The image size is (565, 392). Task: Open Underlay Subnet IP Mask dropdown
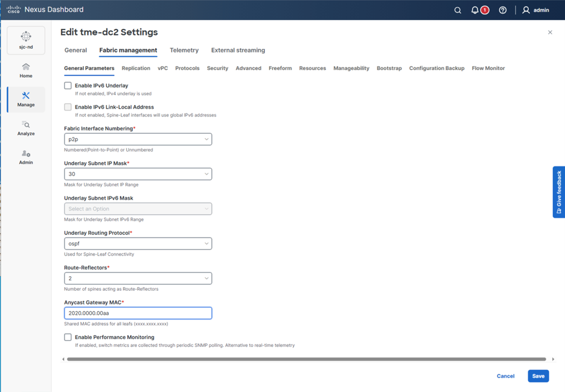tap(138, 174)
